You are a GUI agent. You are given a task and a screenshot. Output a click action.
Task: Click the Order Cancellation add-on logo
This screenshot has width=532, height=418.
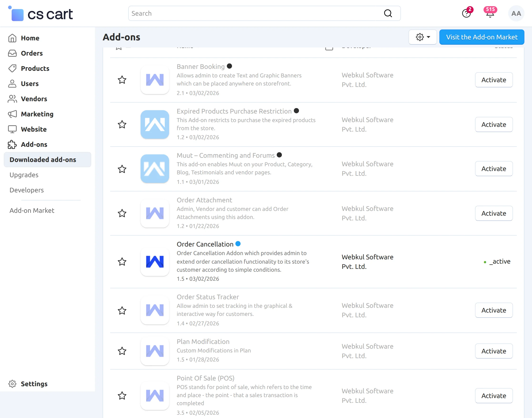click(155, 262)
